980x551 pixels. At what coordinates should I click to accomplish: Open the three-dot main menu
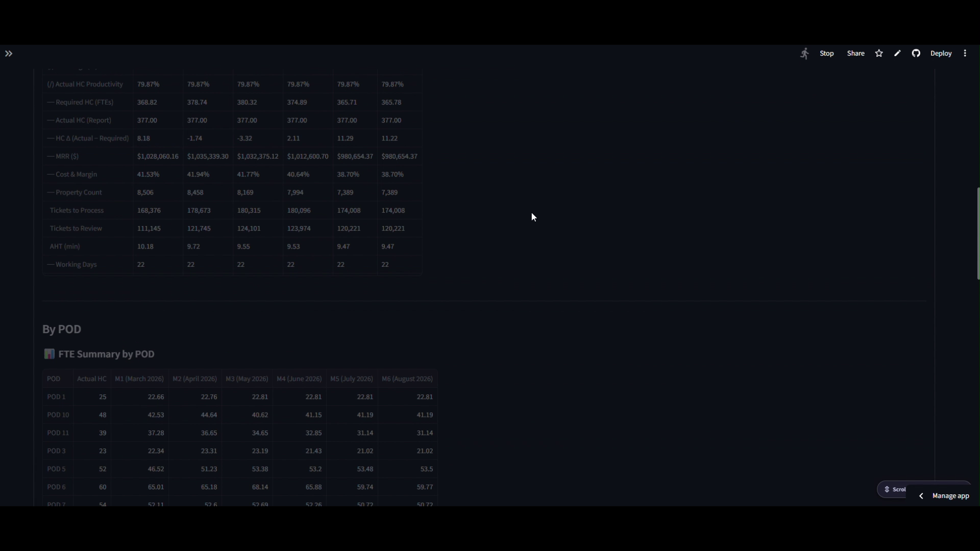click(x=965, y=54)
